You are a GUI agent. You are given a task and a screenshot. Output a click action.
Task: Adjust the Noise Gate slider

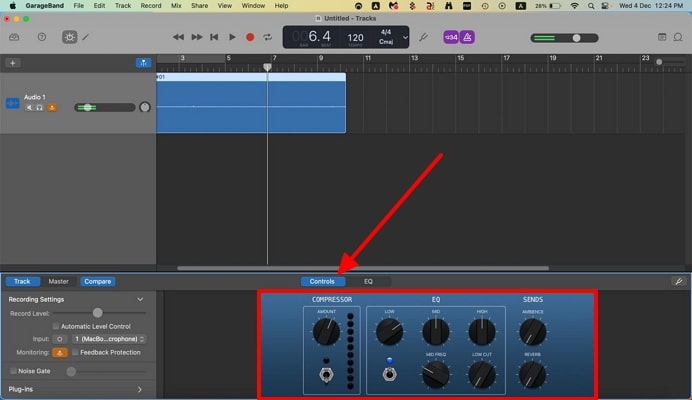click(106, 371)
